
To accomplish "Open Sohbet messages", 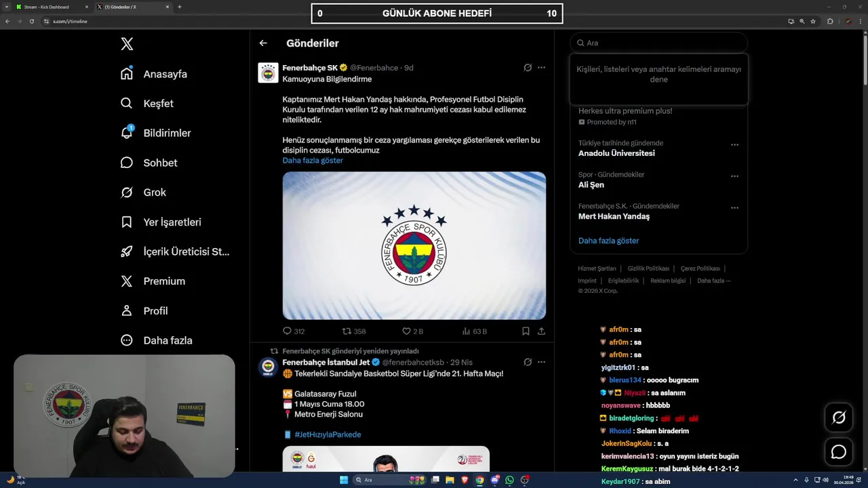I will [x=149, y=163].
